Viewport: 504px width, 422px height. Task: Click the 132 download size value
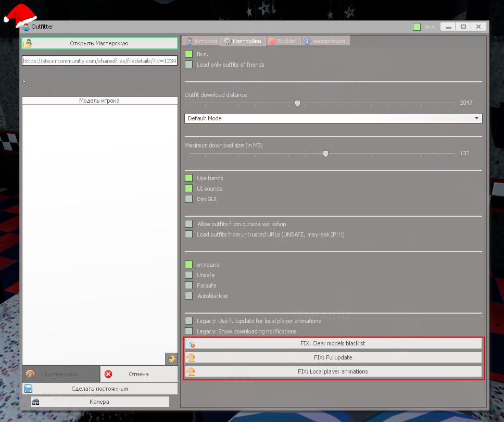pyautogui.click(x=464, y=153)
